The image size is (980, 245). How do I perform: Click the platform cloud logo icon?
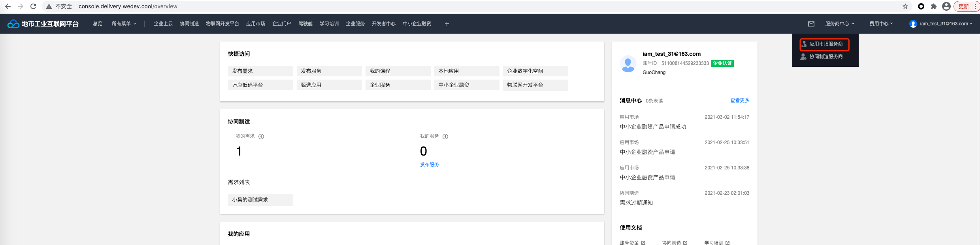(x=13, y=24)
